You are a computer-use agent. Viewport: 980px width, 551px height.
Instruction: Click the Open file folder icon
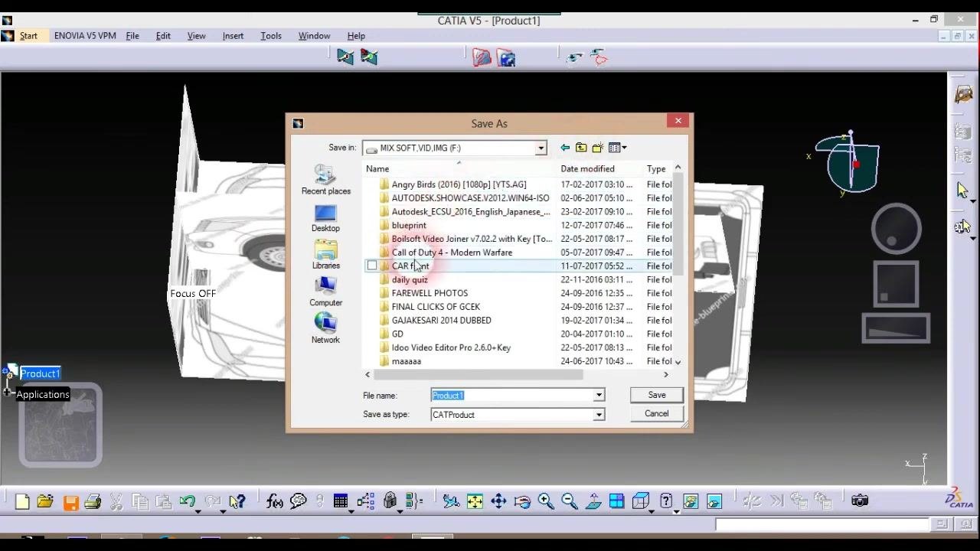click(45, 501)
